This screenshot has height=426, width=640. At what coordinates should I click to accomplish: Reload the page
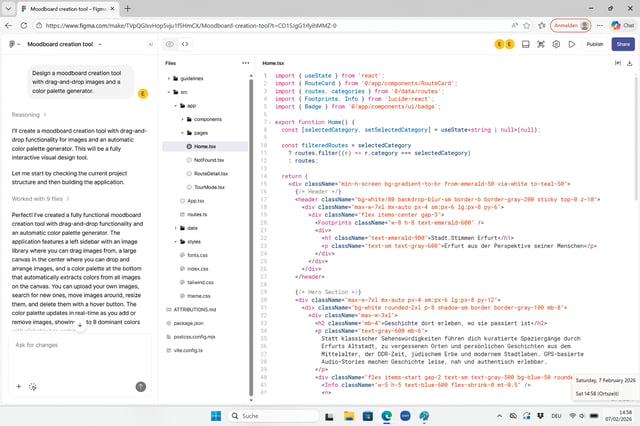(x=24, y=25)
